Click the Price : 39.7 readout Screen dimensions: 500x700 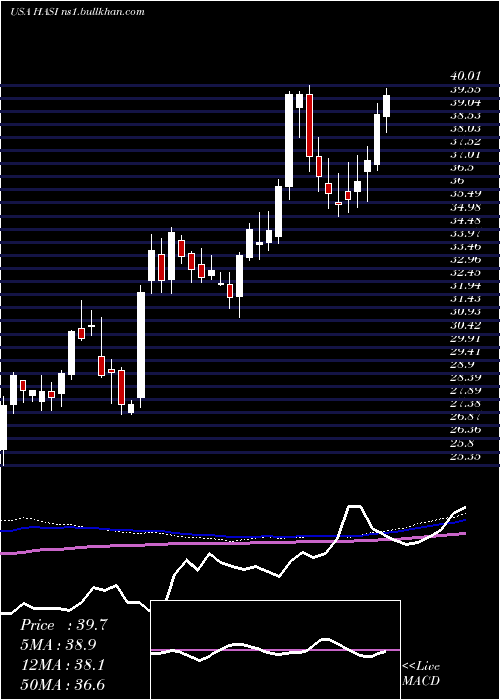click(64, 625)
